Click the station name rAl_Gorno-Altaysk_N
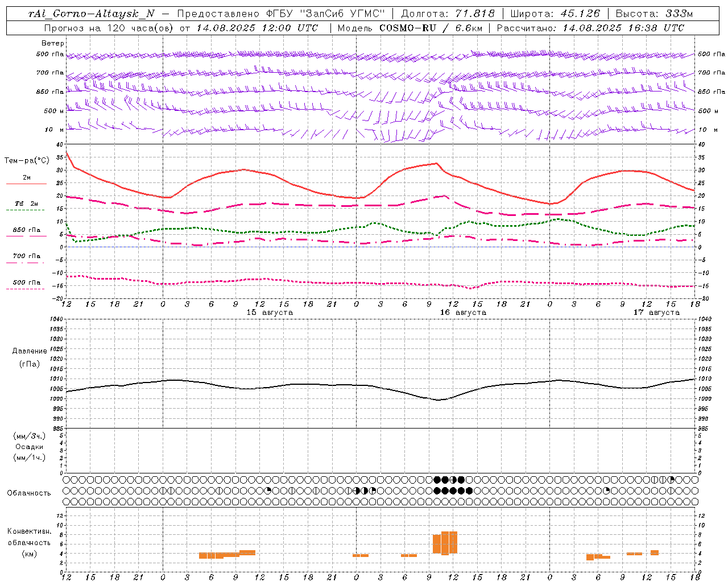Viewport: 728px width, 582px height. (92, 14)
